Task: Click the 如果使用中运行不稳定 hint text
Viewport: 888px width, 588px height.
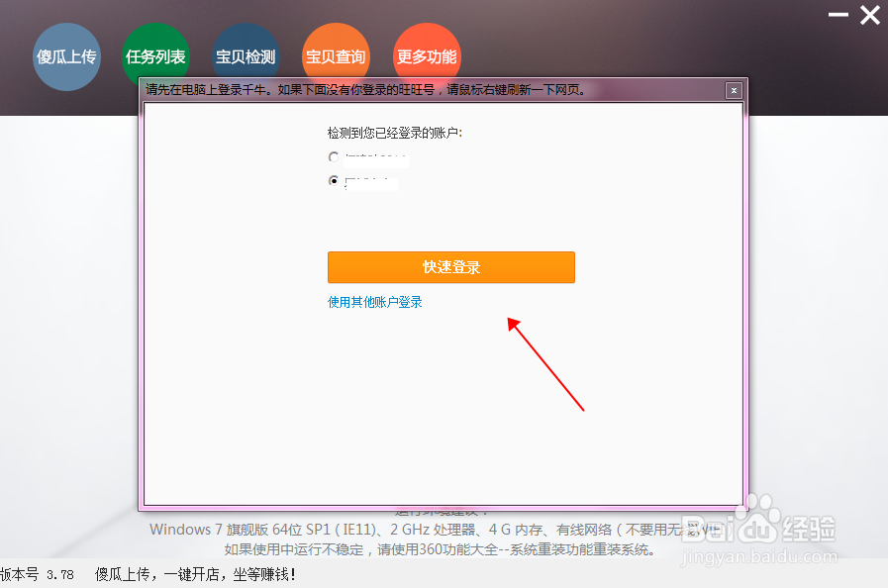Action: click(440, 549)
